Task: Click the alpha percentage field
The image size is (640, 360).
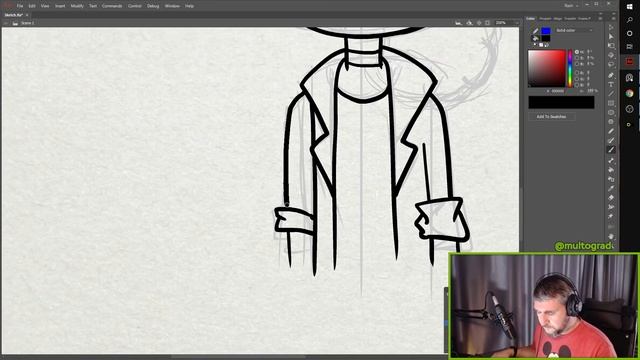Action: click(x=592, y=91)
